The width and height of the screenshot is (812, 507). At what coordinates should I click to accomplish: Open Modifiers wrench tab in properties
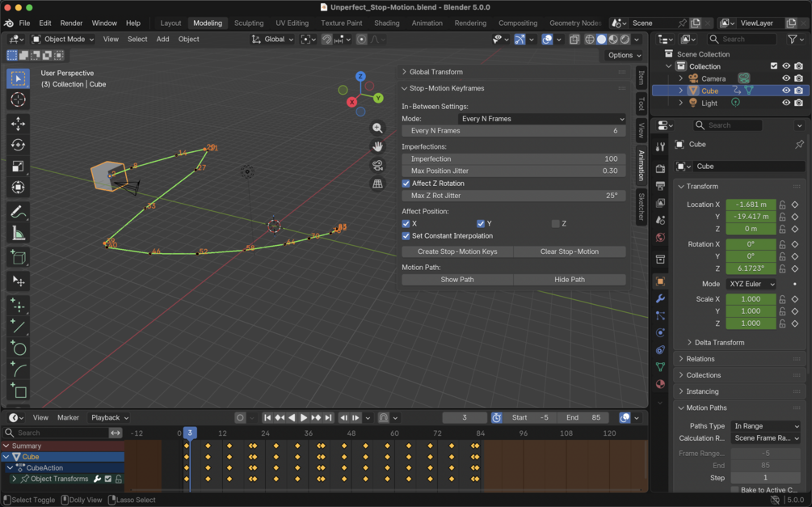pos(660,298)
